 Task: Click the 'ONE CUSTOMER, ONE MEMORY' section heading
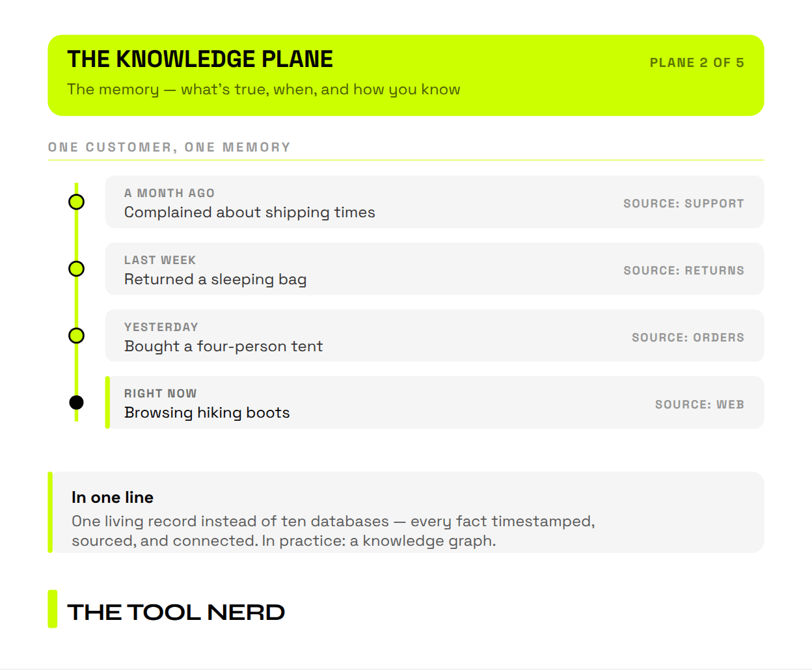pos(169,148)
